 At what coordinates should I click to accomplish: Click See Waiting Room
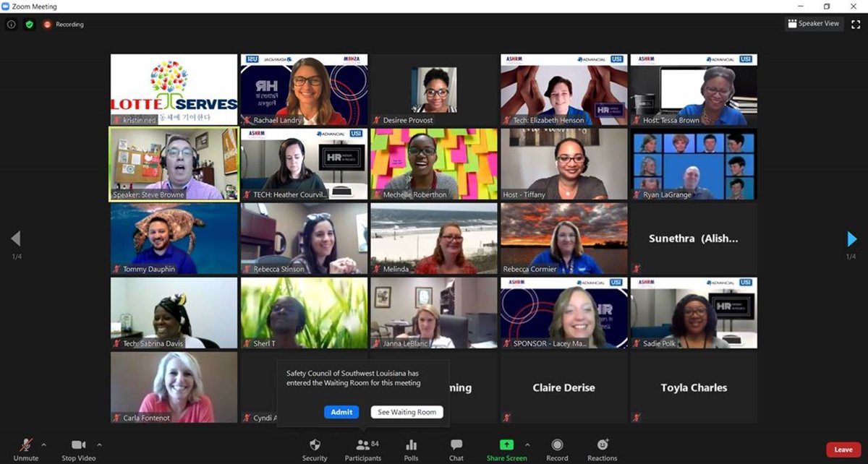click(407, 412)
